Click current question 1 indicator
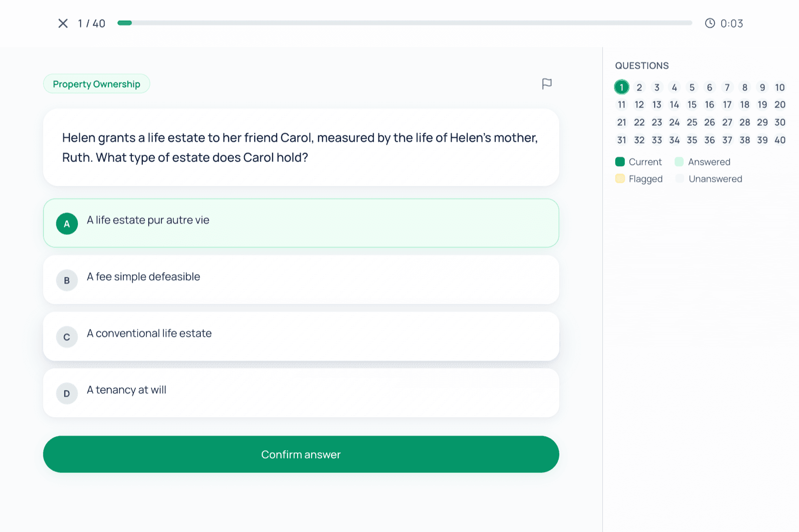This screenshot has width=799, height=532. [x=621, y=87]
